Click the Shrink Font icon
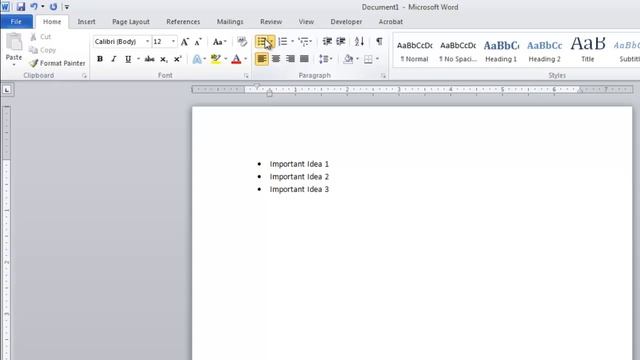The width and height of the screenshot is (640, 360). 198,42
